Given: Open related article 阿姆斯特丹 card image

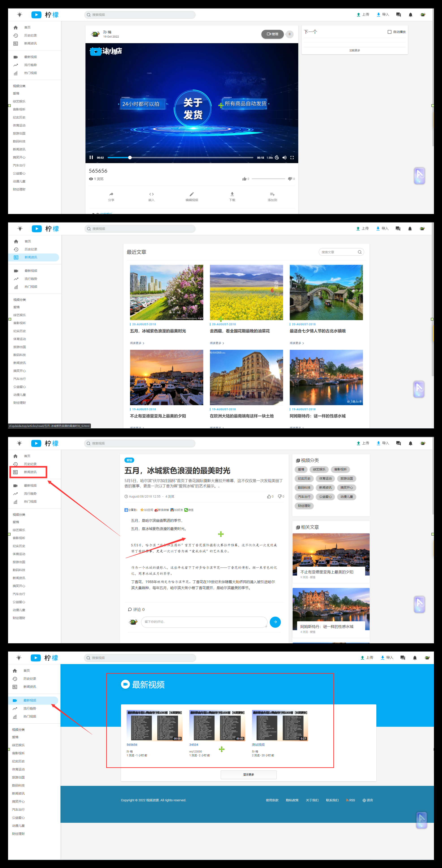Looking at the screenshot, I should click(331, 609).
